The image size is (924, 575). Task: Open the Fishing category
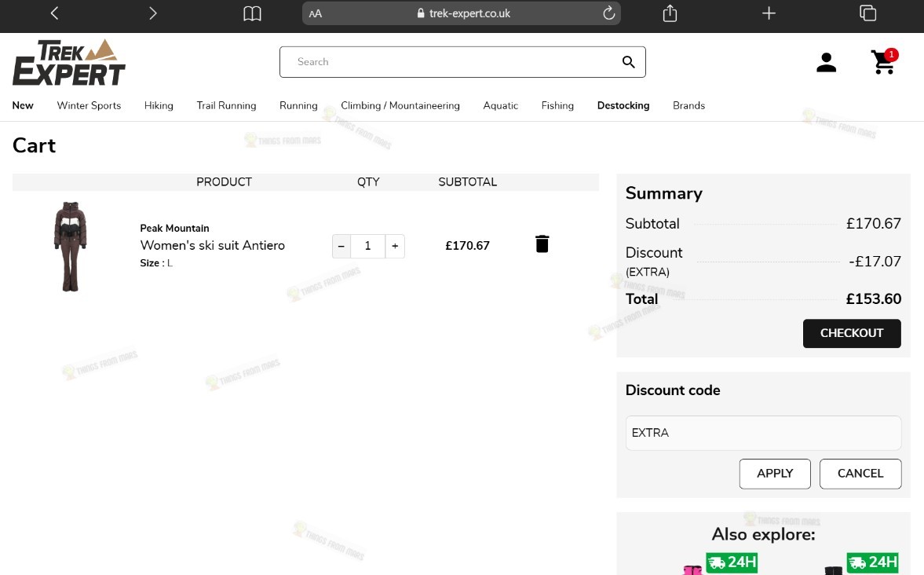pos(557,105)
